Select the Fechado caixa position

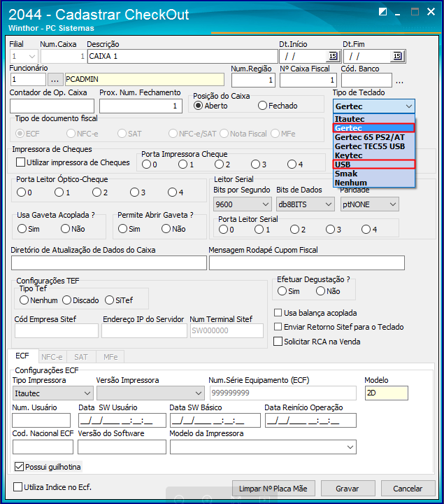(262, 106)
